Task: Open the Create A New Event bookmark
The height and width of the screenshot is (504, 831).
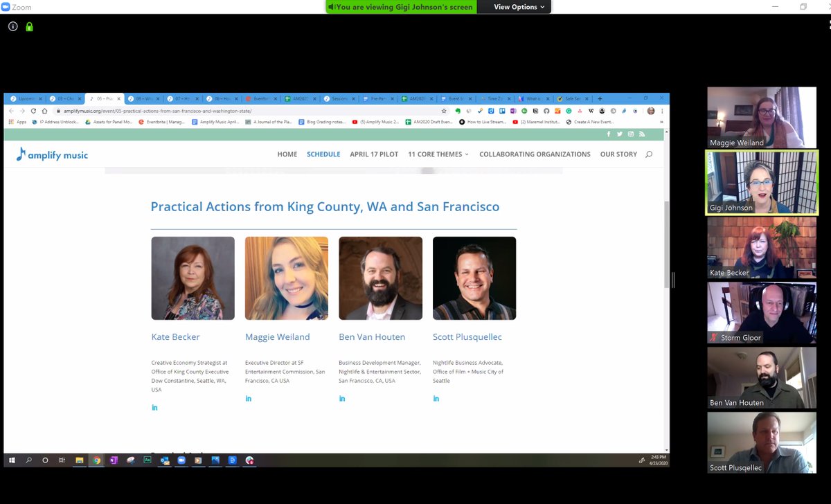Action: (589, 122)
